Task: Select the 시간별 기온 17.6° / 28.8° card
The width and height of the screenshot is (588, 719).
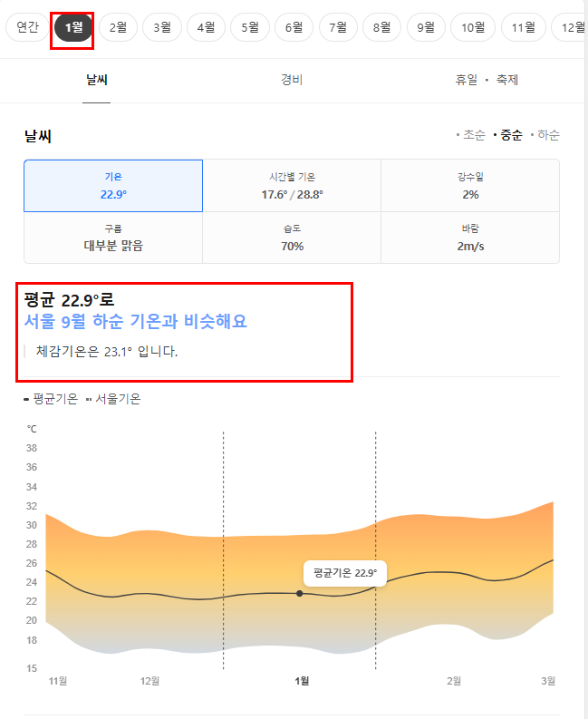Action: pyautogui.click(x=292, y=186)
